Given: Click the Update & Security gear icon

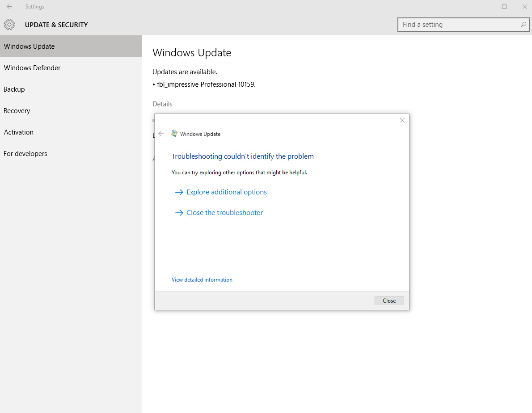Looking at the screenshot, I should tap(9, 25).
